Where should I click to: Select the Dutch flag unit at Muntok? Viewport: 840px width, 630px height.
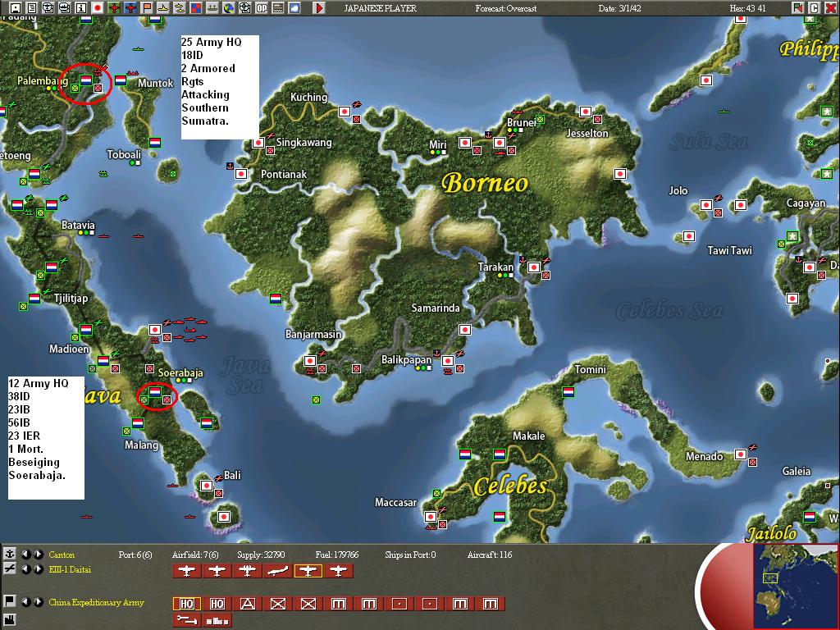click(x=121, y=80)
